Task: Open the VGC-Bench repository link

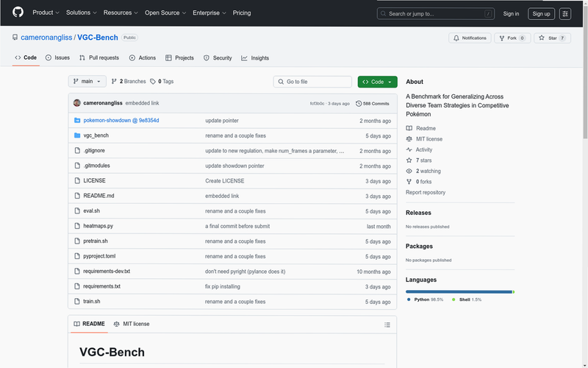Action: point(98,38)
